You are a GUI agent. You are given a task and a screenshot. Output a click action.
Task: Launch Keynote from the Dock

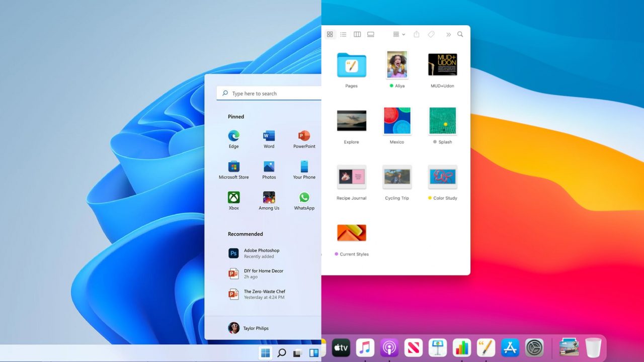[x=437, y=347]
